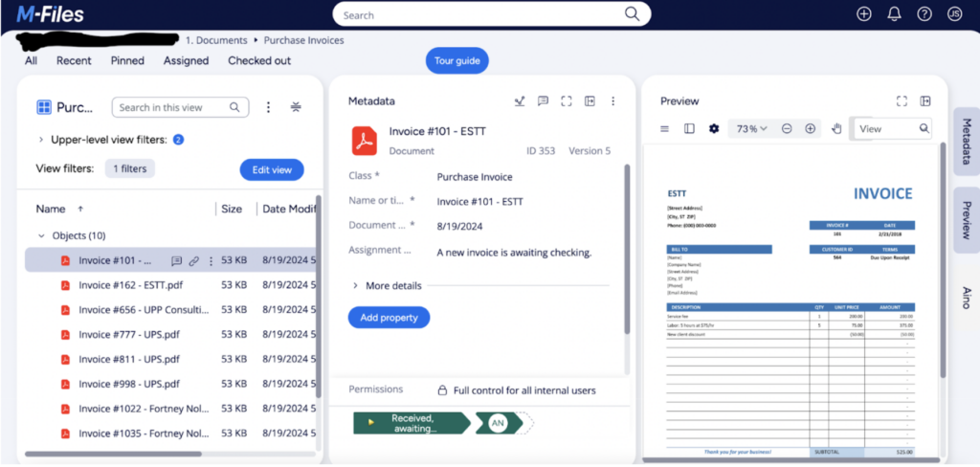Start the Tour guide
The image size is (980, 467).
click(457, 60)
